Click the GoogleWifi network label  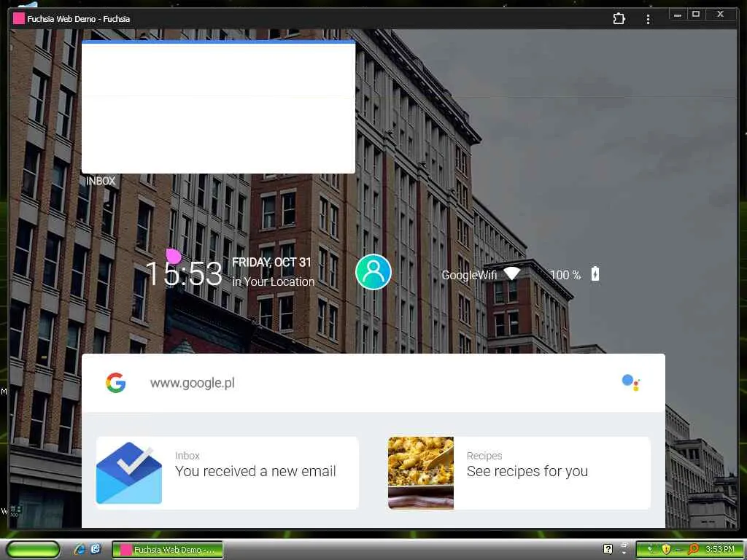[469, 275]
